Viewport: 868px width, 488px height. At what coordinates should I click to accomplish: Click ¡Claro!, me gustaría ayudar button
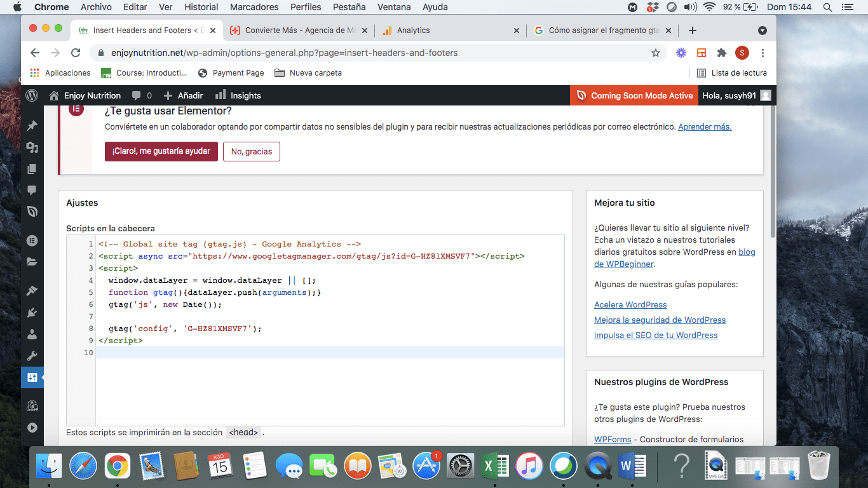click(161, 151)
